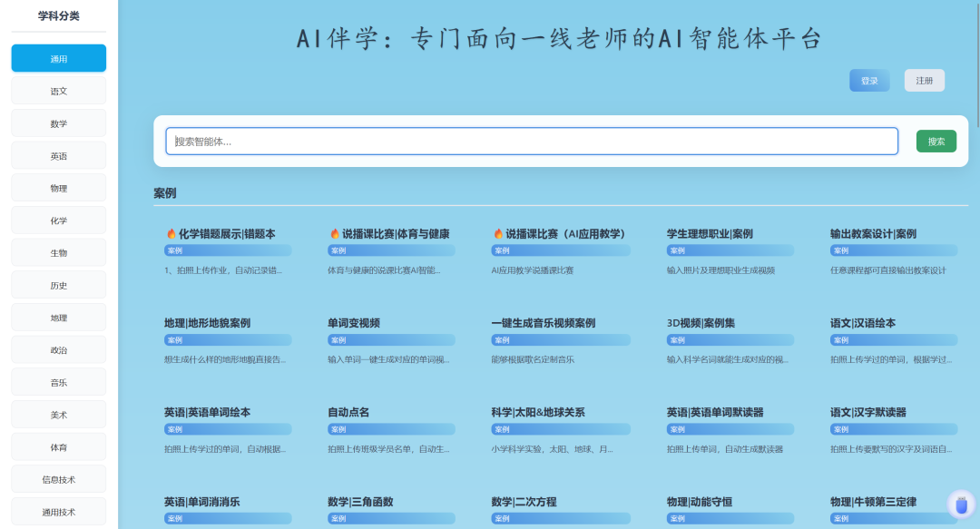Screen dimensions: 980x529
Task: Open the 自动点名 card
Action: coord(348,413)
